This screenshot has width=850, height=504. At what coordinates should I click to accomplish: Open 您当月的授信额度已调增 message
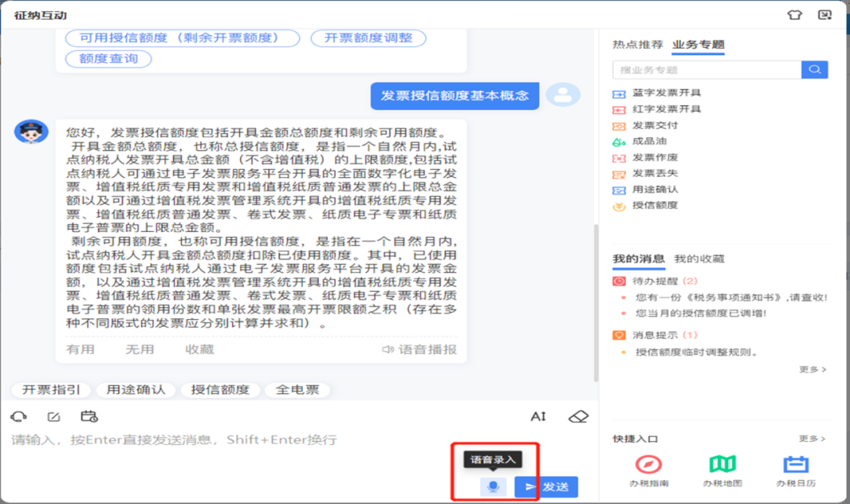click(700, 313)
